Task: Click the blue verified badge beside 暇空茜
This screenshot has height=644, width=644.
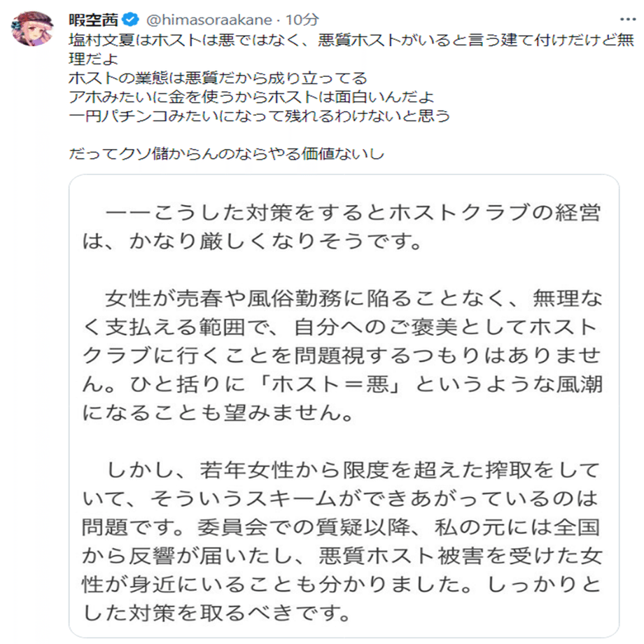Action: coord(131,20)
